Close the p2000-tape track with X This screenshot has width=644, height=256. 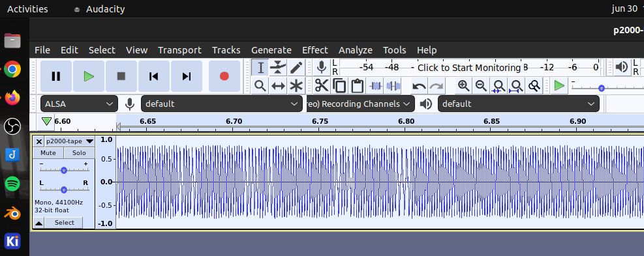(x=39, y=141)
